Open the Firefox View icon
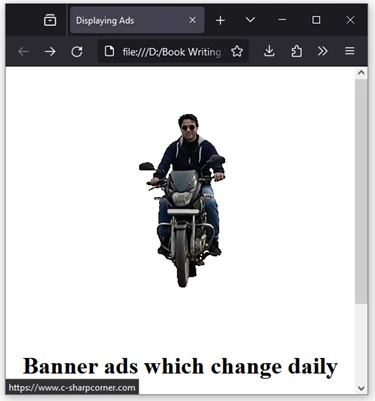This screenshot has height=401, width=375. click(x=50, y=20)
